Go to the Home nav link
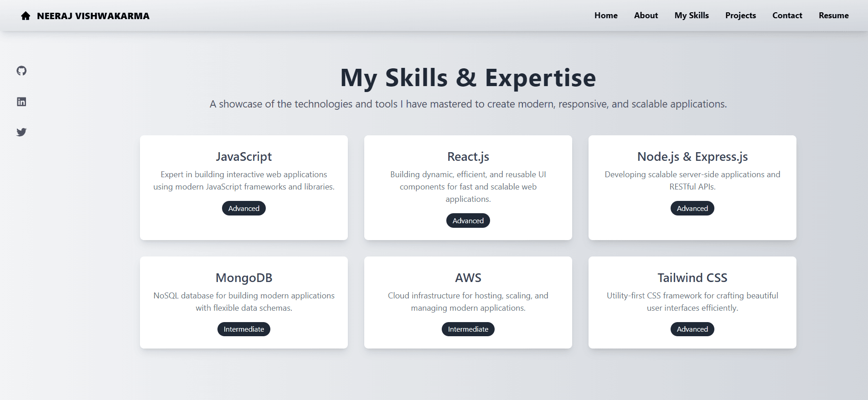The width and height of the screenshot is (868, 400). point(606,15)
